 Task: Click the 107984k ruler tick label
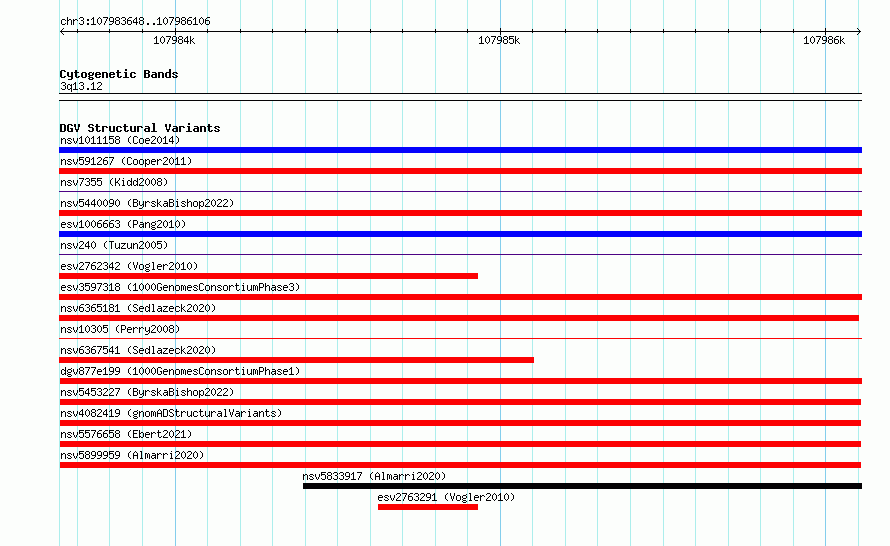(x=174, y=40)
